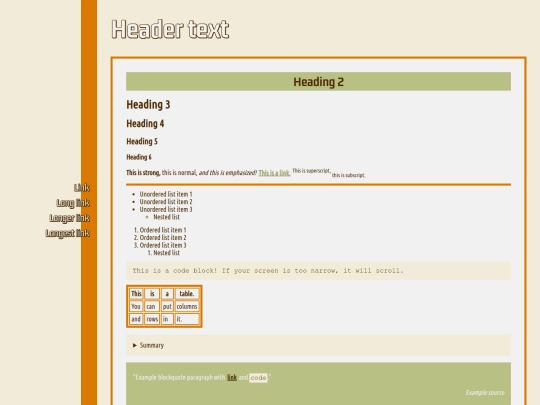540x405 pixels.
Task: Select 'Ordered list item 1'
Action: point(163,230)
